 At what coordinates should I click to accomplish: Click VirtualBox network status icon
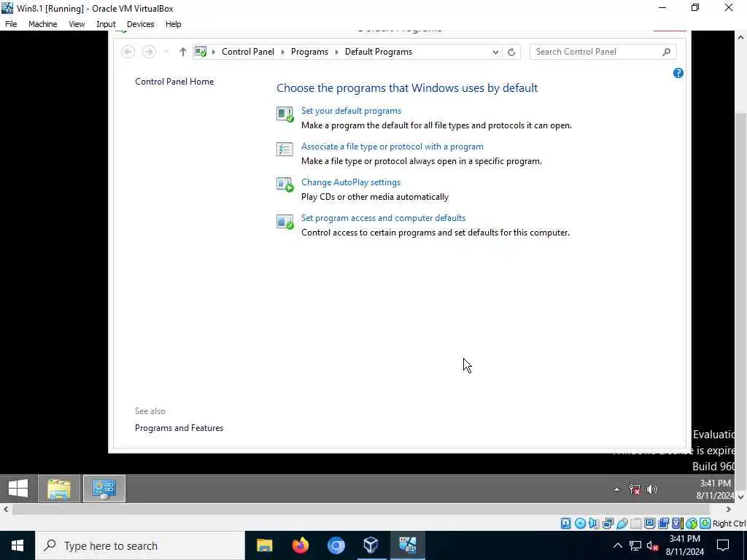click(608, 524)
